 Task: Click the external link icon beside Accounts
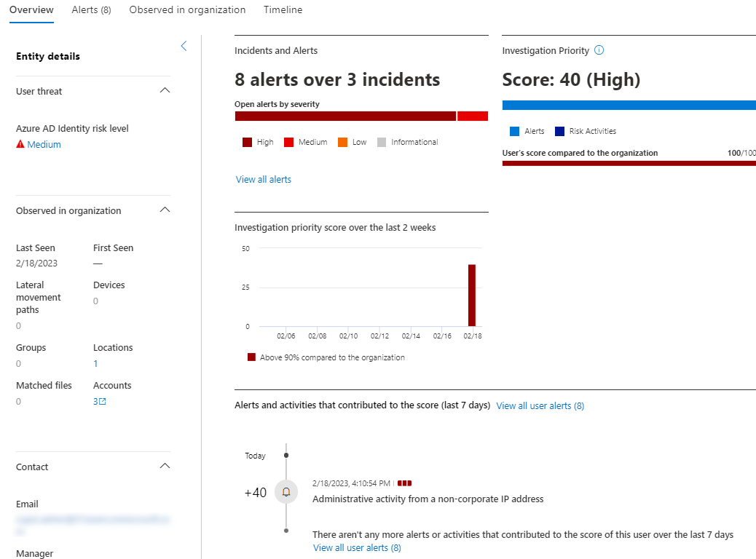coord(103,402)
